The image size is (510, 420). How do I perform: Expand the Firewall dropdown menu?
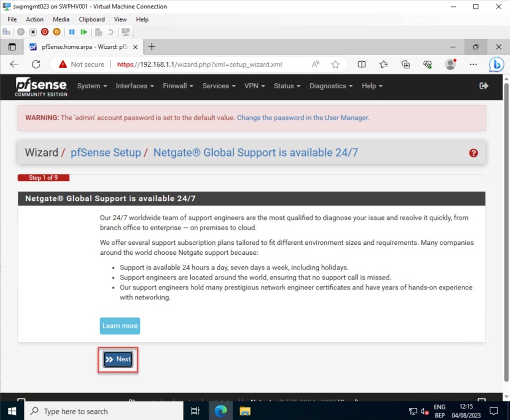[178, 86]
